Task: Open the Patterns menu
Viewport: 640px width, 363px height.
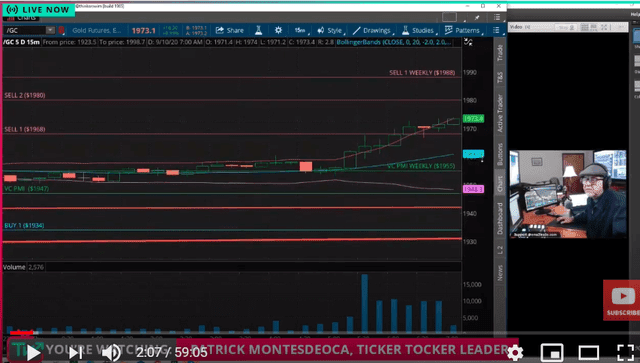Action: 463,30
